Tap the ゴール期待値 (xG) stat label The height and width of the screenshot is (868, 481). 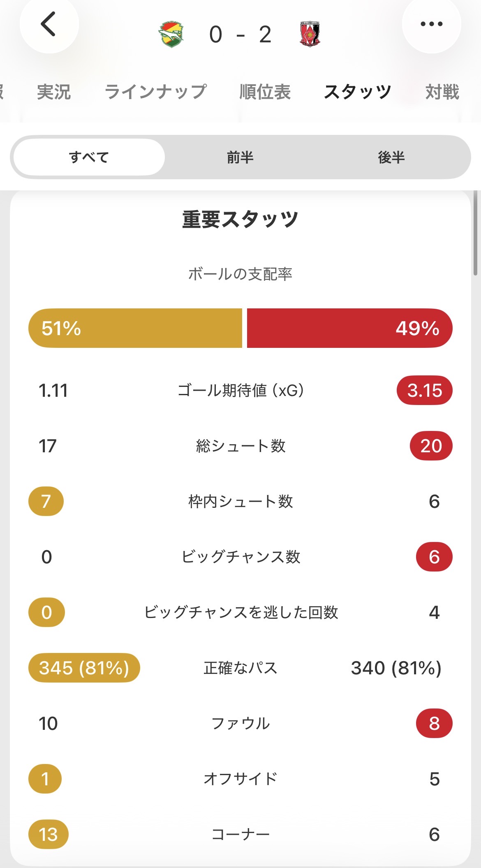(x=240, y=390)
